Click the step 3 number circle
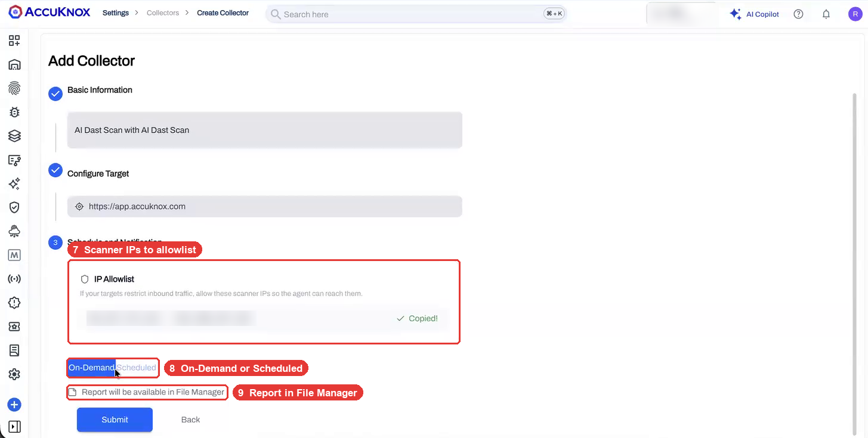Screen dimensions: 868x438 click(x=55, y=243)
